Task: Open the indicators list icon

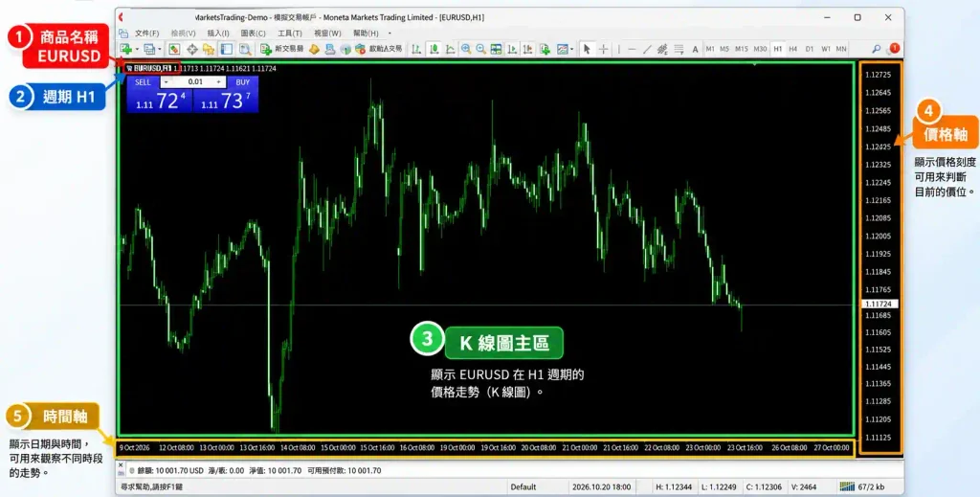Action: pyautogui.click(x=545, y=49)
